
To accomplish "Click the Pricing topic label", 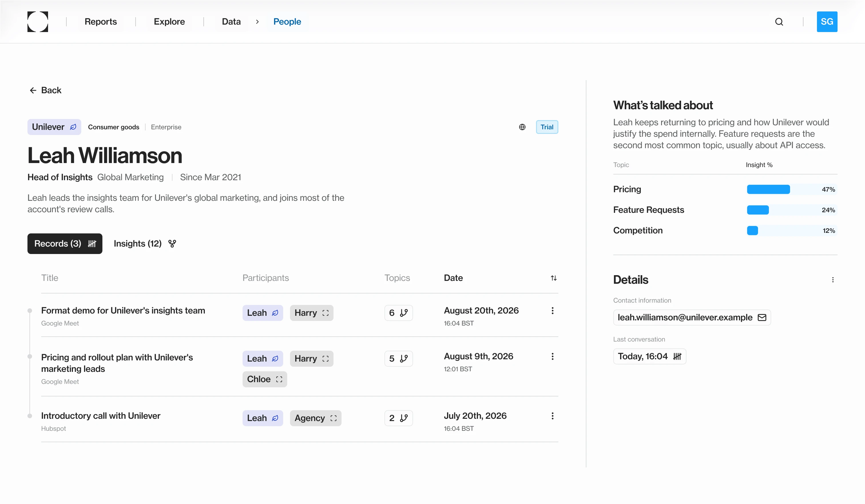I will click(627, 190).
